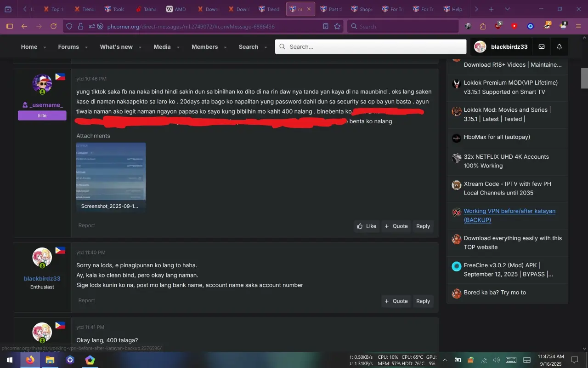Expand the Media dropdown arrow
This screenshot has width=588, height=368.
click(x=178, y=47)
